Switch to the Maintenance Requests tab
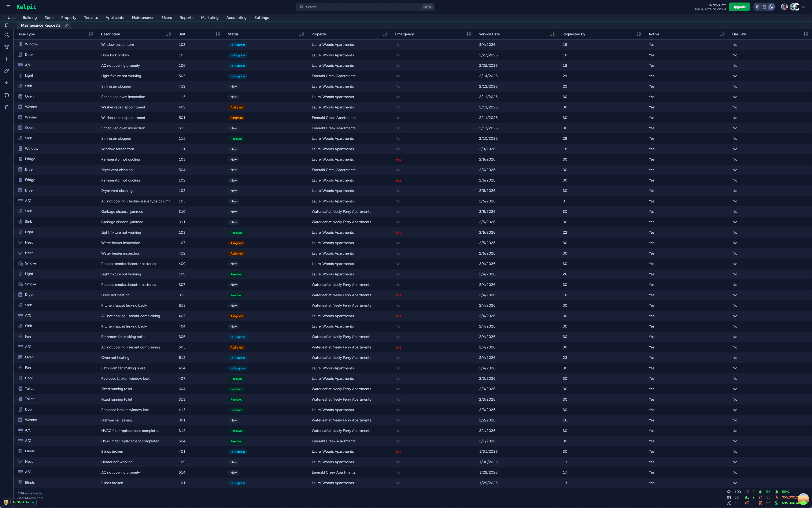Screen dimensions: 812x508 [x=40, y=25]
